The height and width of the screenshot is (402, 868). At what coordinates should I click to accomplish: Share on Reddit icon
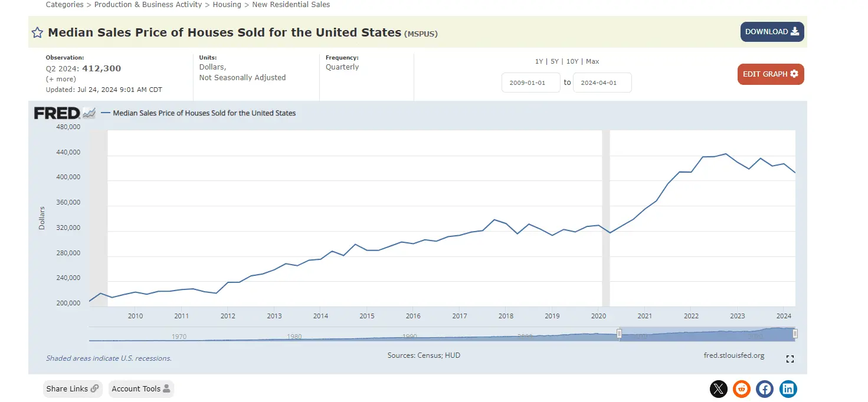coord(742,389)
